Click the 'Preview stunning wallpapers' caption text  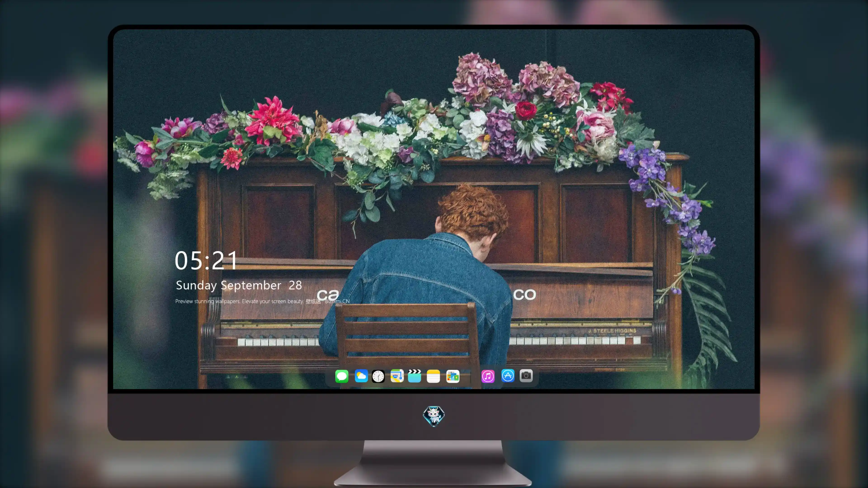[262, 301]
